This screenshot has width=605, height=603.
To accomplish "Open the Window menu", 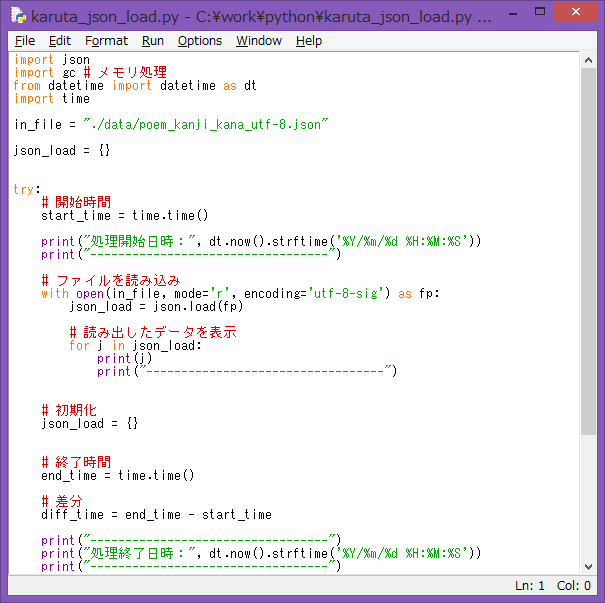I will coord(259,41).
